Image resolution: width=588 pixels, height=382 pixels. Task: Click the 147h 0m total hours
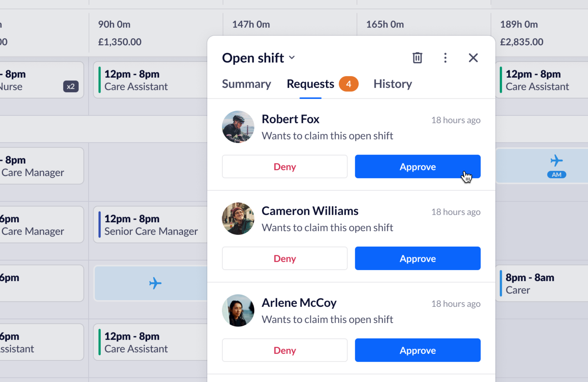point(251,24)
